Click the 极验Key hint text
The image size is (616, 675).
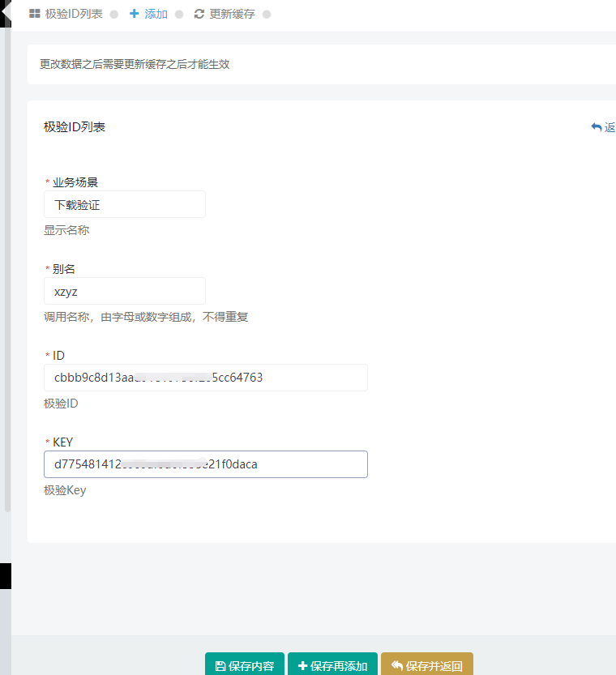[65, 490]
